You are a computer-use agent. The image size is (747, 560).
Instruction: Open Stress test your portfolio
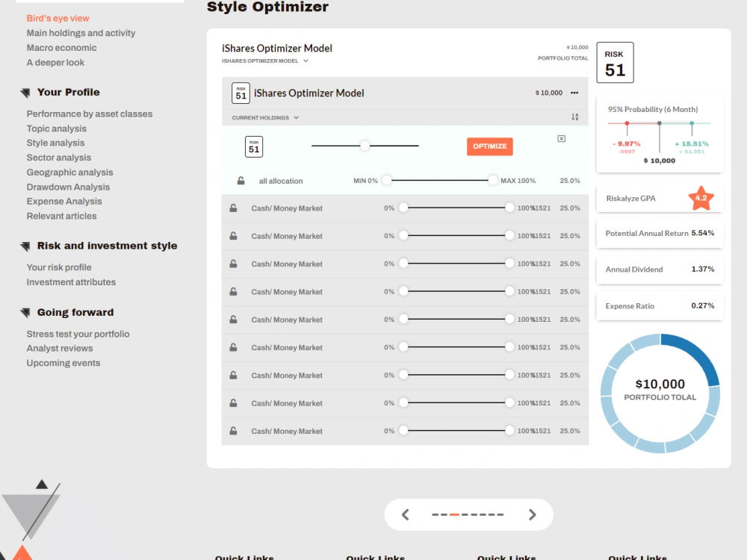pos(78,335)
